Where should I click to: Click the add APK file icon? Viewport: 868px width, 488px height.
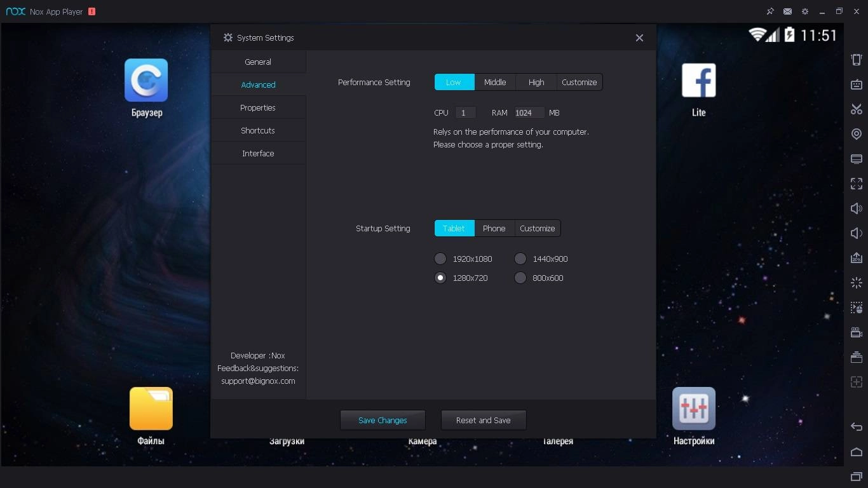point(857,258)
